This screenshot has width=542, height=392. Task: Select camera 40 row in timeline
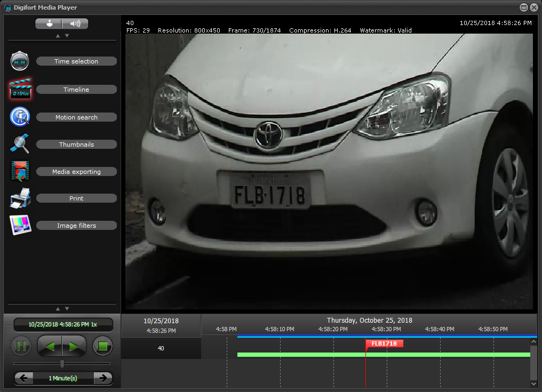tap(161, 348)
